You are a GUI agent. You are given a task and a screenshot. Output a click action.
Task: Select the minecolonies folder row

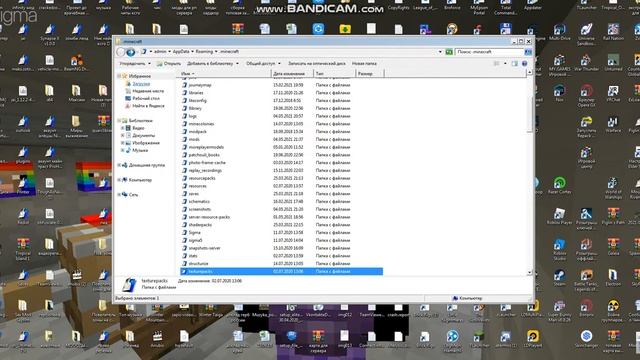(282, 124)
